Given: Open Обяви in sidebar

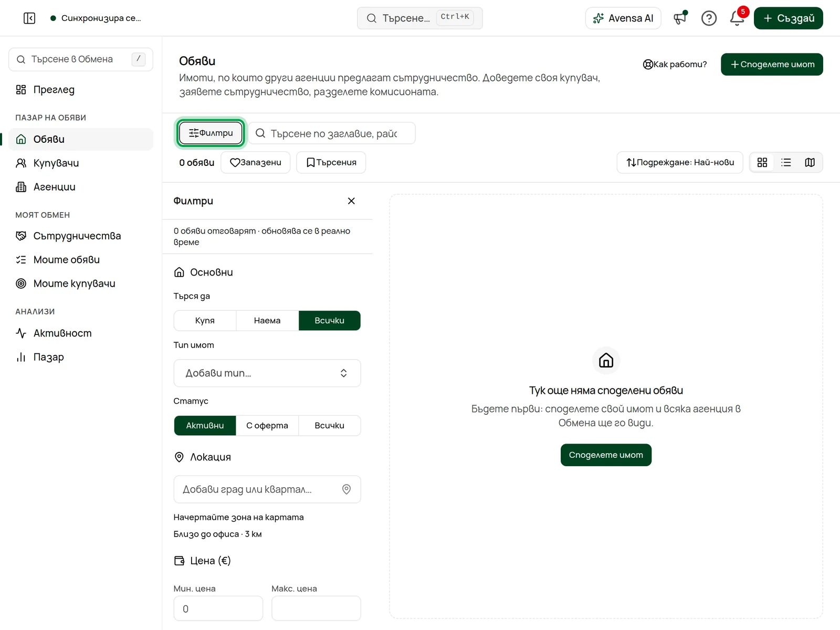Looking at the screenshot, I should tap(81, 140).
